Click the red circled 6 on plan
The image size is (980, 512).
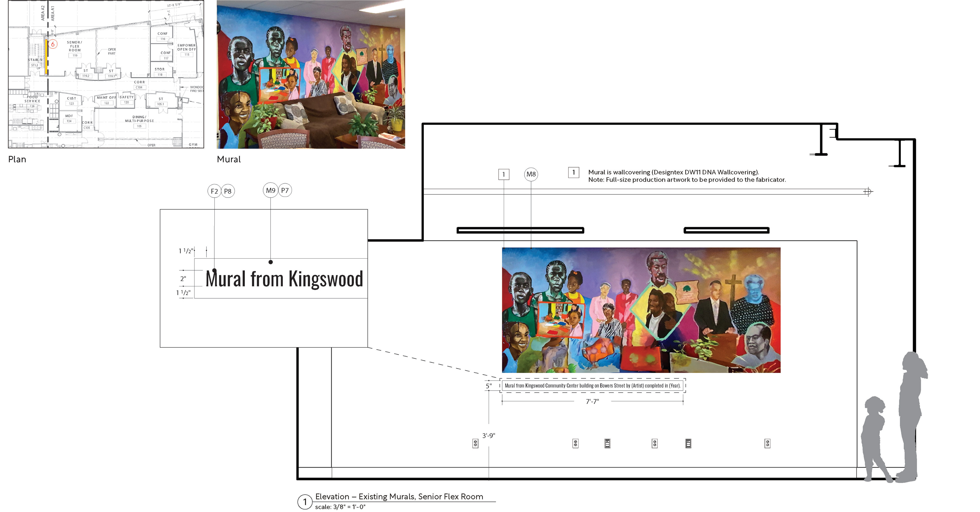tap(53, 44)
